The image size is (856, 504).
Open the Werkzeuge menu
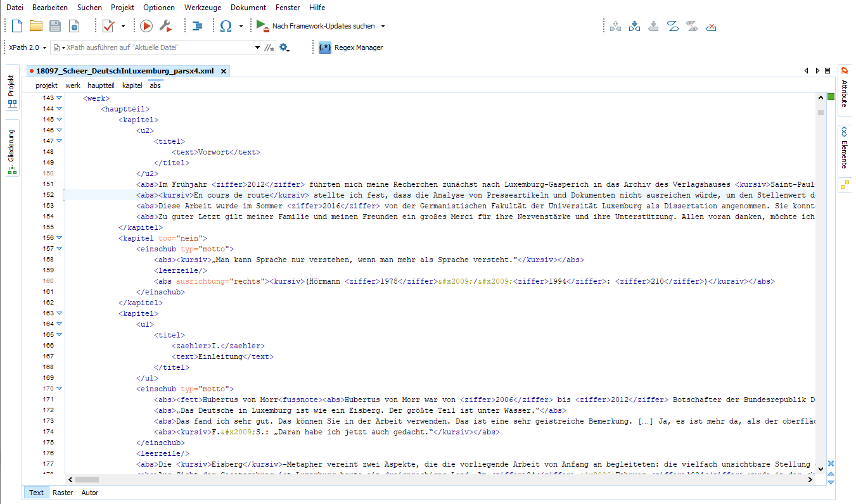click(x=203, y=8)
